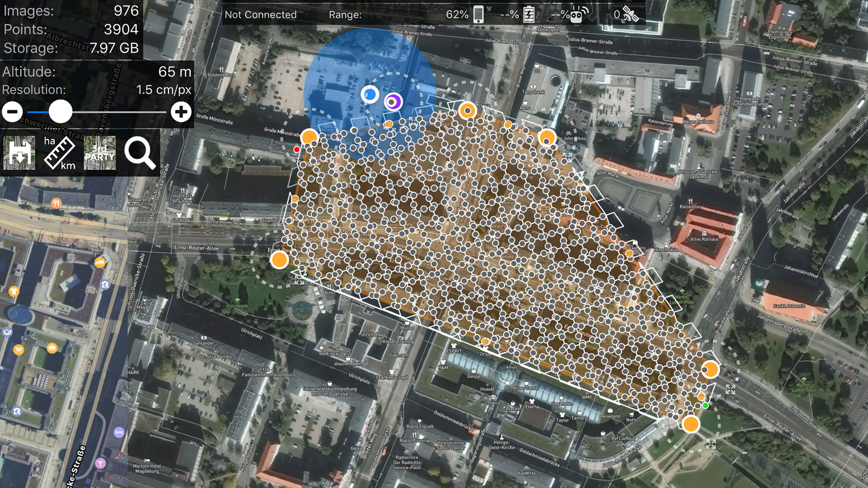Viewport: 868px width, 488px height.
Task: Tap the GPS satellite count icon
Action: point(630,15)
